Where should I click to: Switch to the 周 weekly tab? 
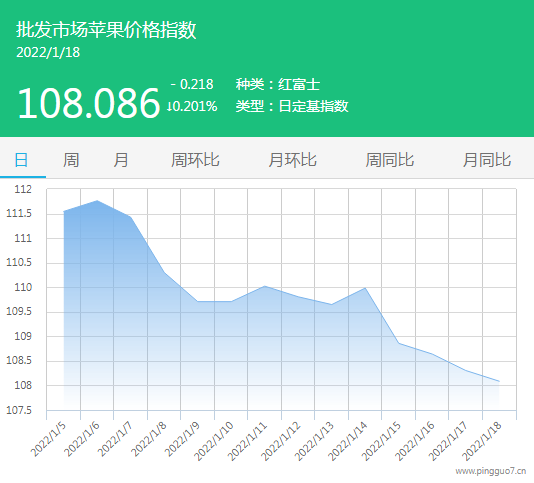tap(71, 160)
